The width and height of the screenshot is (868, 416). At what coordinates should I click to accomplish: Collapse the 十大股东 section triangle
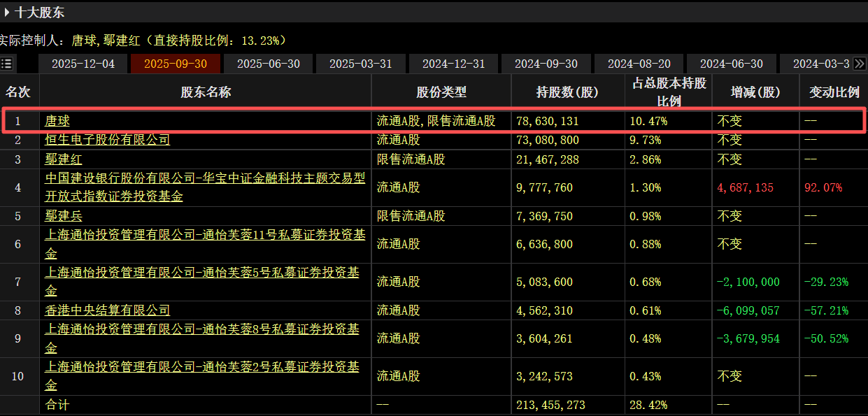pos(8,12)
